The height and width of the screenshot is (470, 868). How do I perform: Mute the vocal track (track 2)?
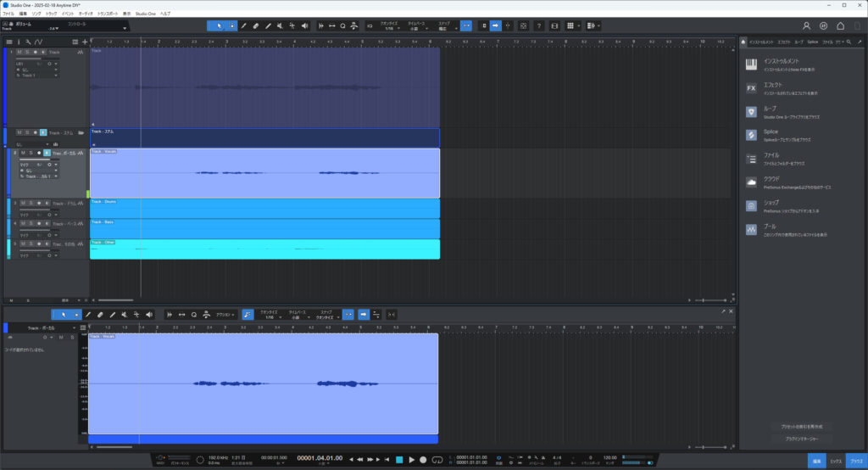[x=23, y=154]
